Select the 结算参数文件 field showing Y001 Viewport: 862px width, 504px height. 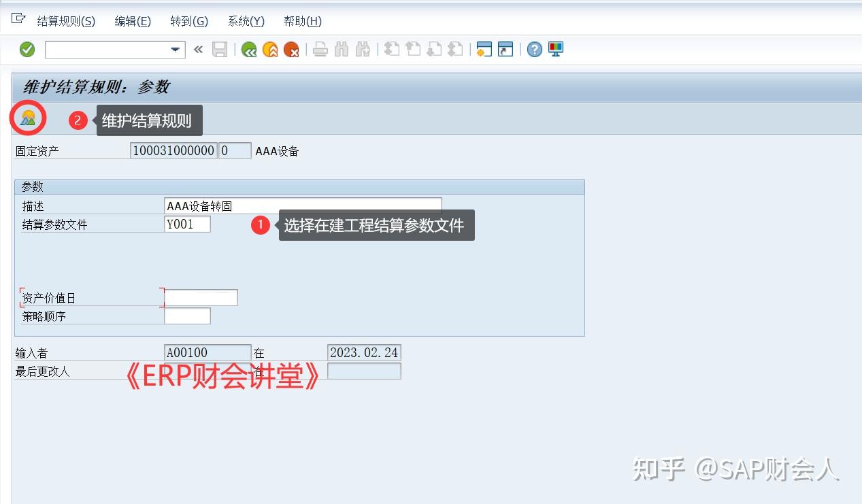[x=187, y=223]
